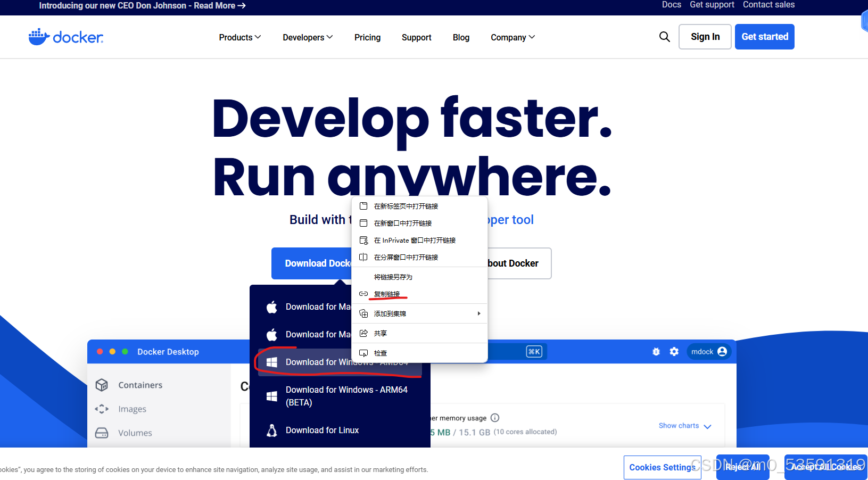Click the Sign In button
The image size is (868, 480).
(x=705, y=37)
